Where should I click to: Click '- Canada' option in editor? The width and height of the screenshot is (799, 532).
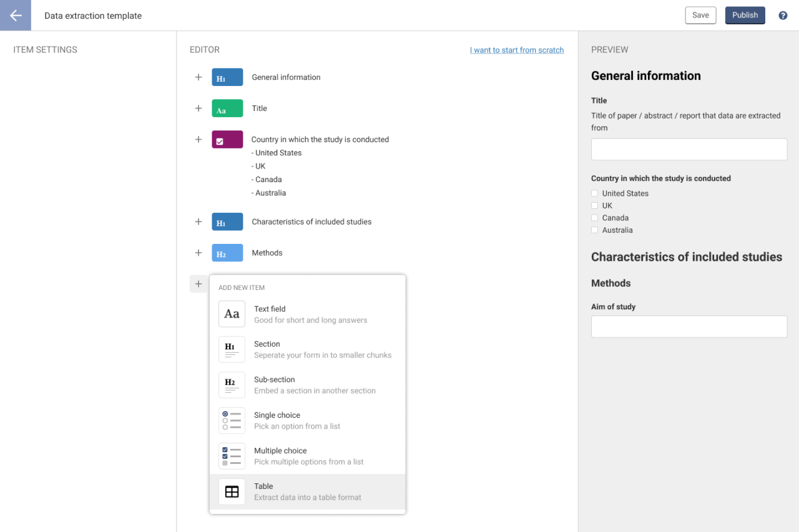[267, 180]
